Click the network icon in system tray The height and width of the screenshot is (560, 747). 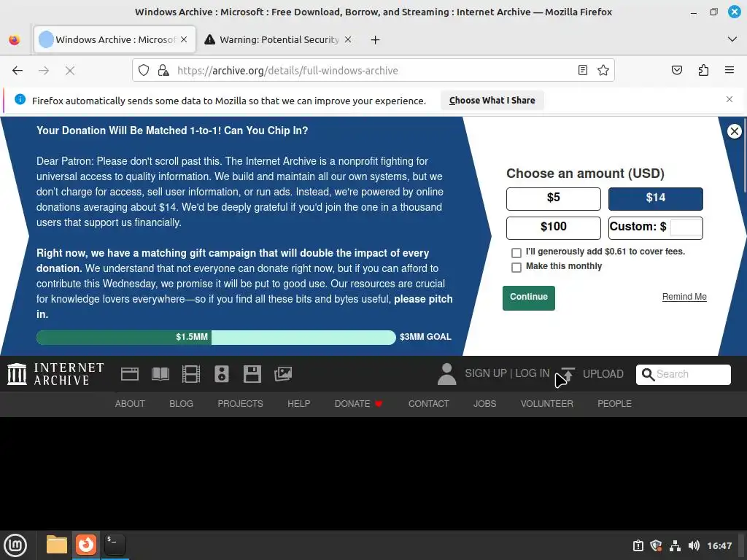pos(675,545)
